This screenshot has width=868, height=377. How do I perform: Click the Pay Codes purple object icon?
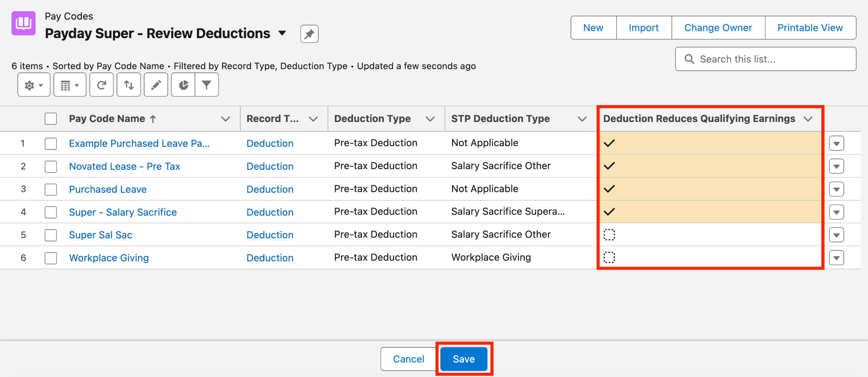click(23, 23)
